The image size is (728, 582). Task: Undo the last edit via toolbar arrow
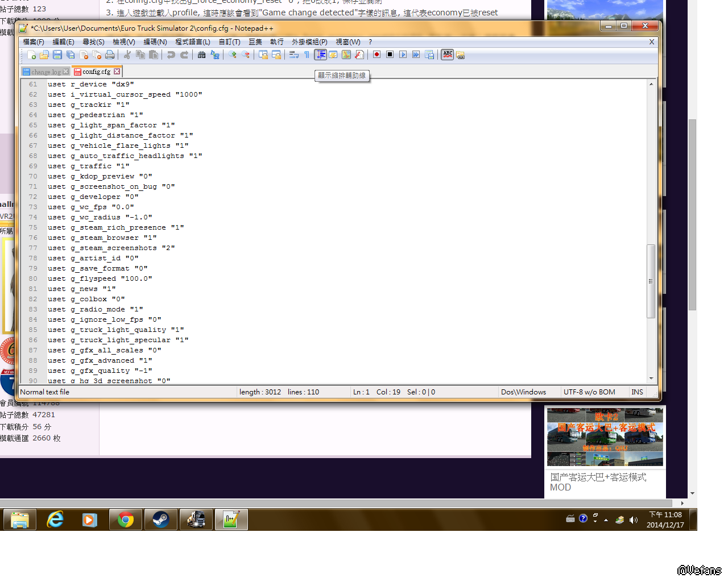click(x=171, y=55)
